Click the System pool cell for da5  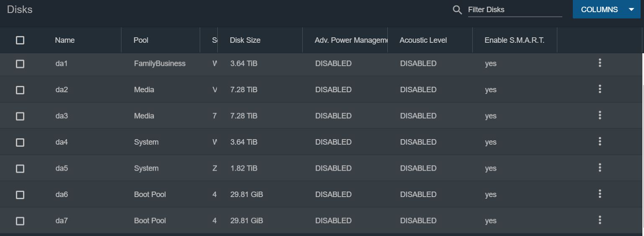[x=146, y=168]
